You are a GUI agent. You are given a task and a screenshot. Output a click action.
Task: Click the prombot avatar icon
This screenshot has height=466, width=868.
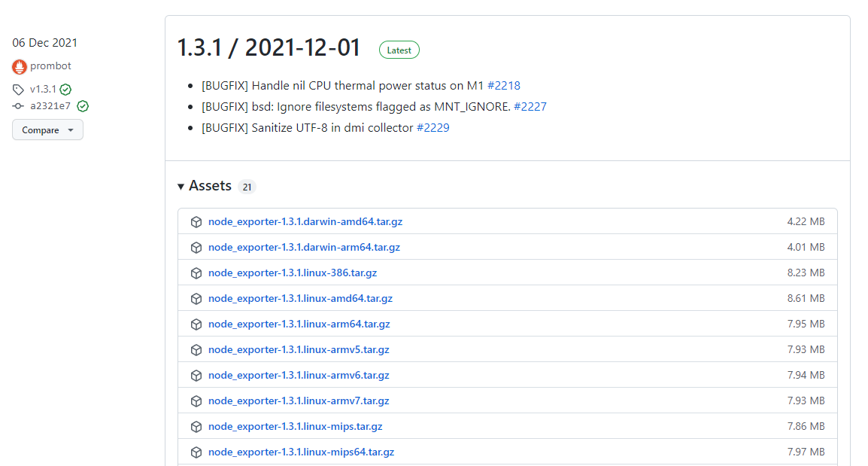click(20, 67)
